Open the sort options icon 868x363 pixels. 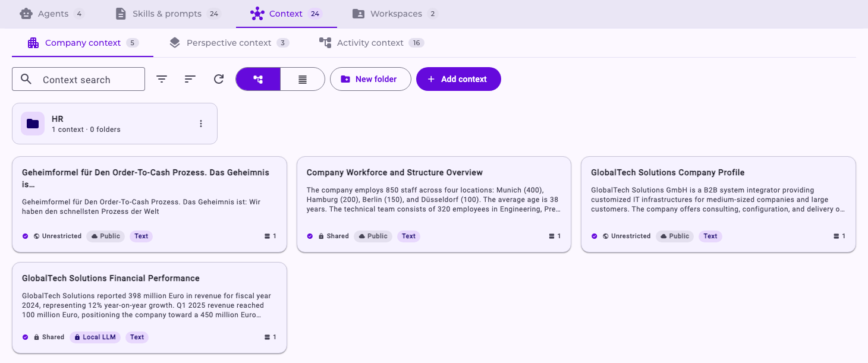[190, 79]
